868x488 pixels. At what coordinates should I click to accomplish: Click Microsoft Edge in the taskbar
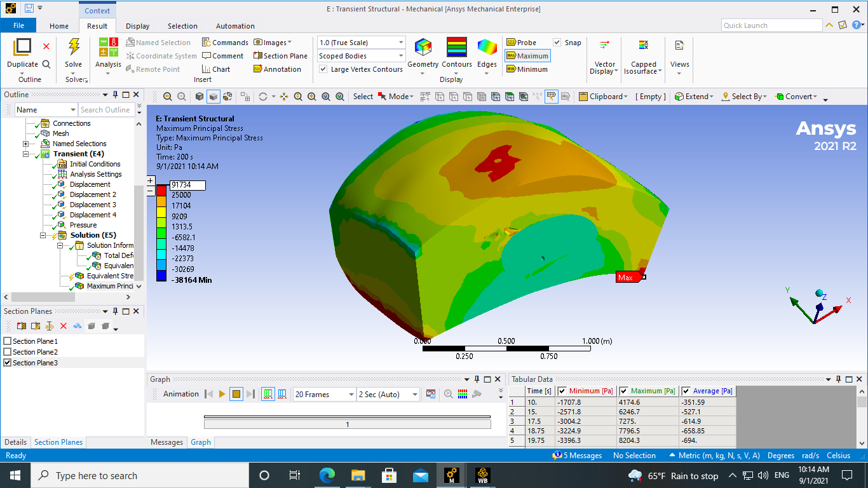(x=327, y=475)
